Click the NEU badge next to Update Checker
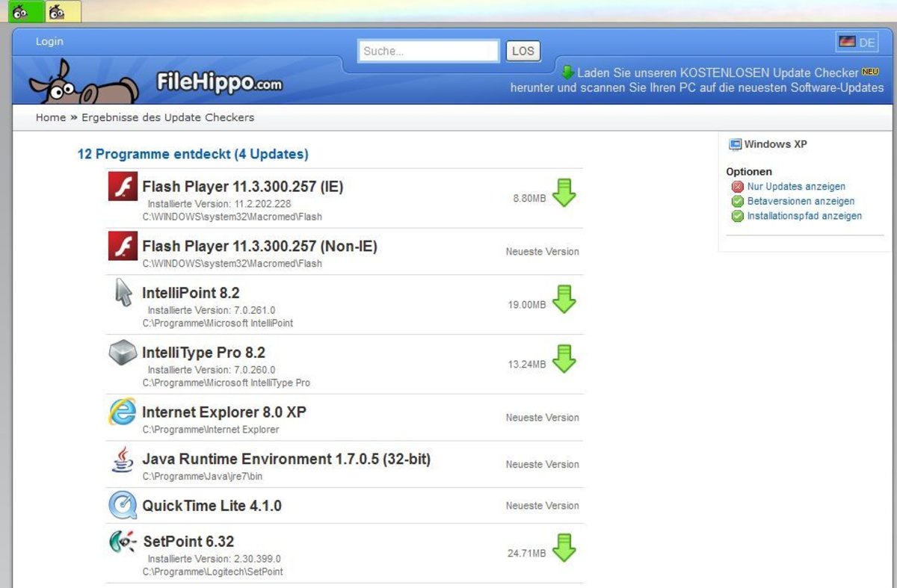 tap(870, 72)
